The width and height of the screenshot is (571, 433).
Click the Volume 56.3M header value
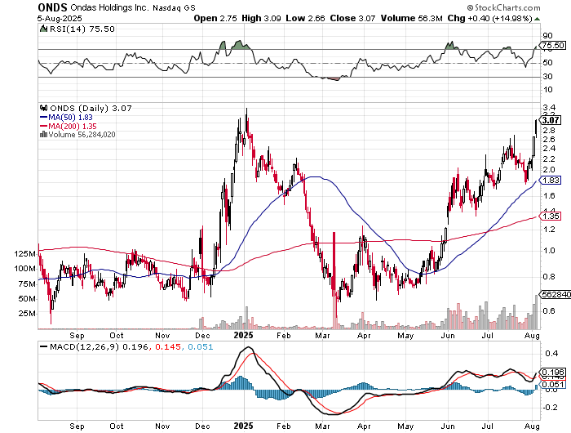click(x=411, y=18)
